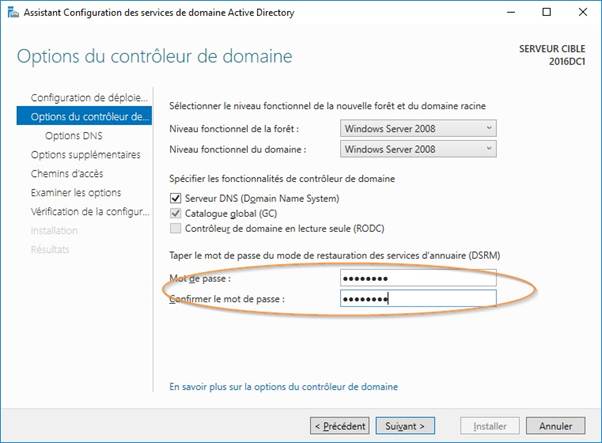The width and height of the screenshot is (602, 443).
Task: Go to Options supplémentaires step
Action: coord(86,154)
